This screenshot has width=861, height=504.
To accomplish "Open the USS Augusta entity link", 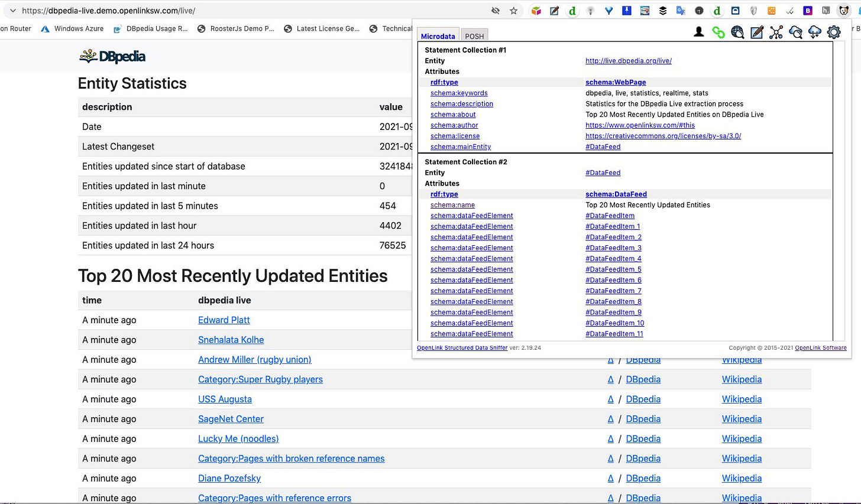I will [x=225, y=399].
